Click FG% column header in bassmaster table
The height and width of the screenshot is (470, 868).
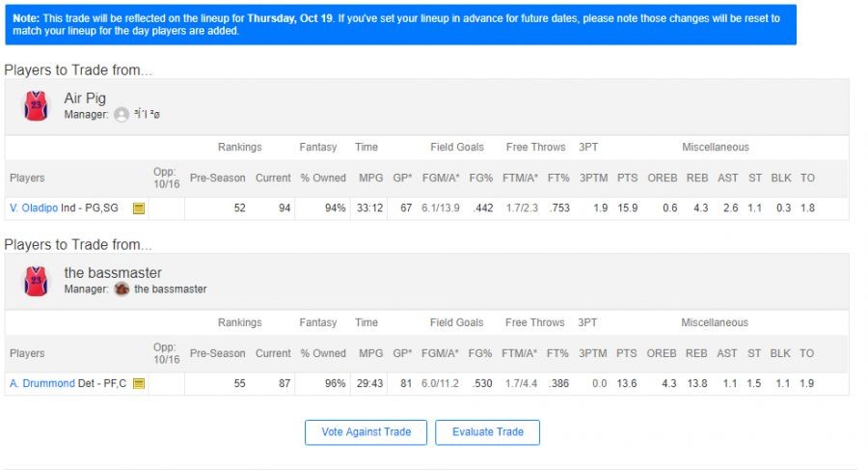(480, 354)
